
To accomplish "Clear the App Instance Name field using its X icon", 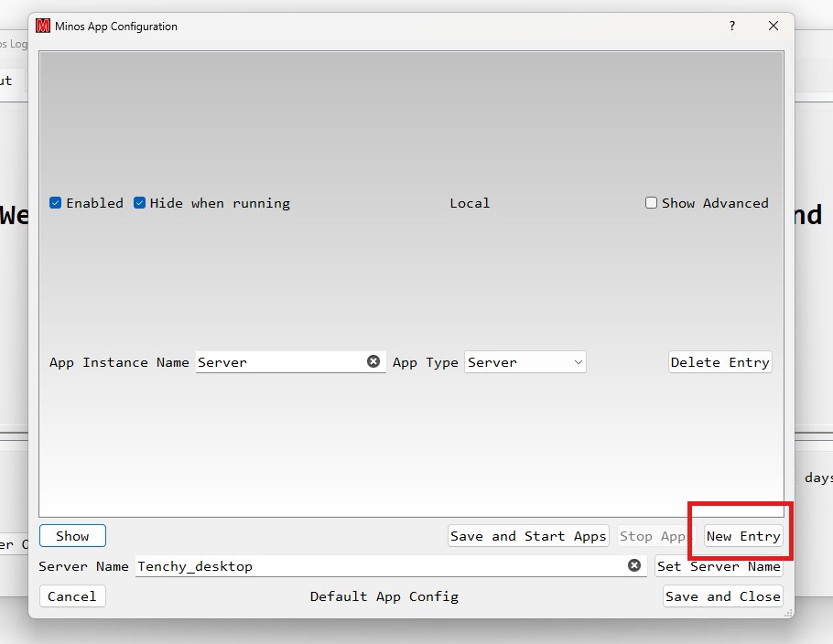I will click(x=373, y=361).
